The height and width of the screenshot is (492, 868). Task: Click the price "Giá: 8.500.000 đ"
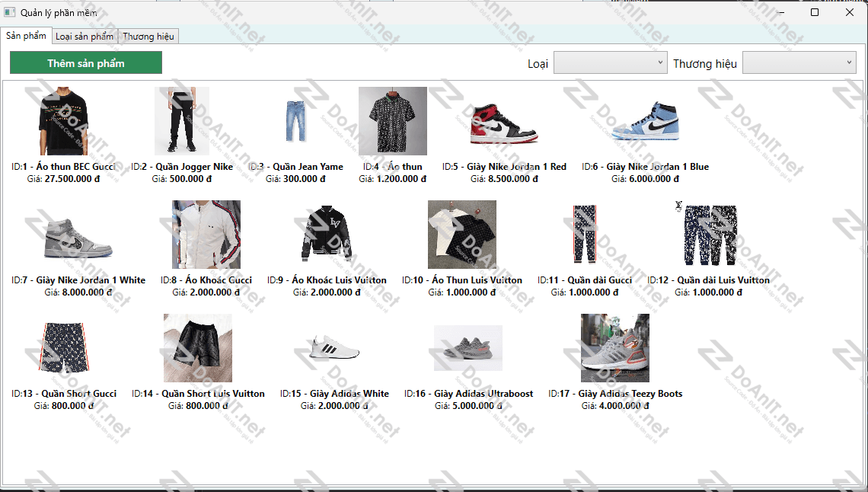pos(504,179)
